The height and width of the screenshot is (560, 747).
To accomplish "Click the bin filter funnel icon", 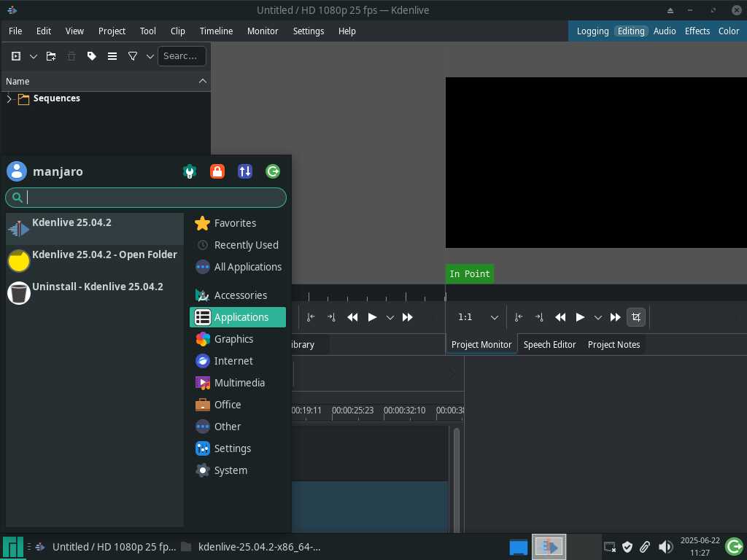I will tap(133, 56).
